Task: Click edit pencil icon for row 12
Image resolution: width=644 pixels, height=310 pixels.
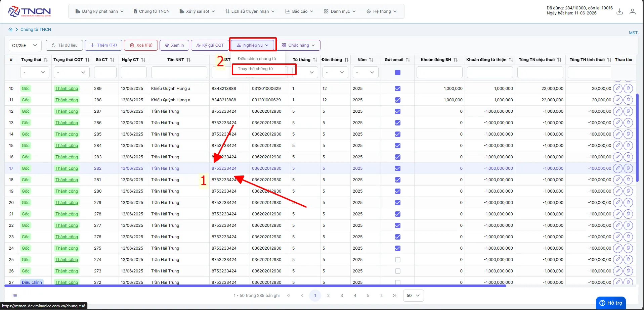Action: tap(618, 111)
